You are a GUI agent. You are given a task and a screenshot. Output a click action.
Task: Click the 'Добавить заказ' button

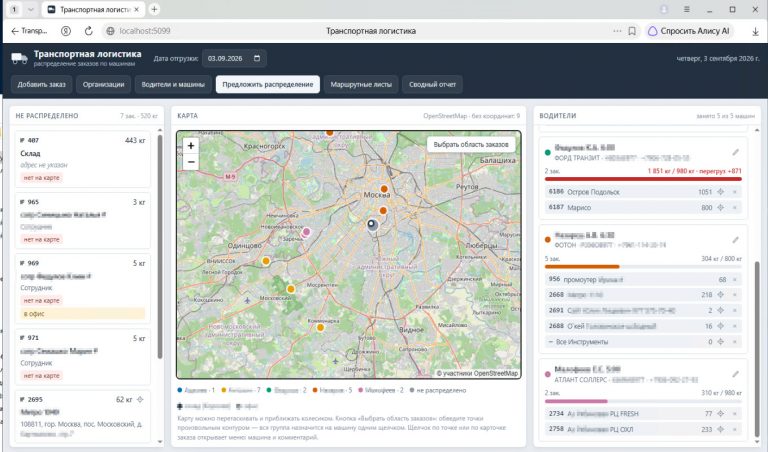coord(42,84)
